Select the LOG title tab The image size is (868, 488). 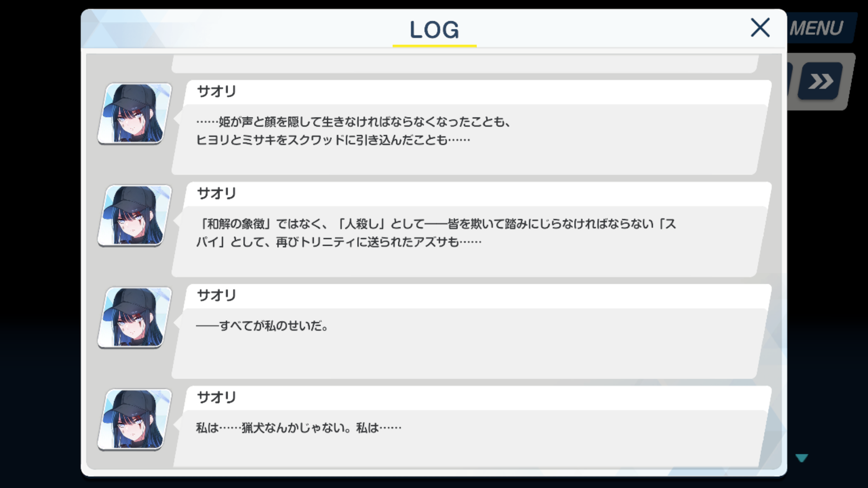point(434,30)
